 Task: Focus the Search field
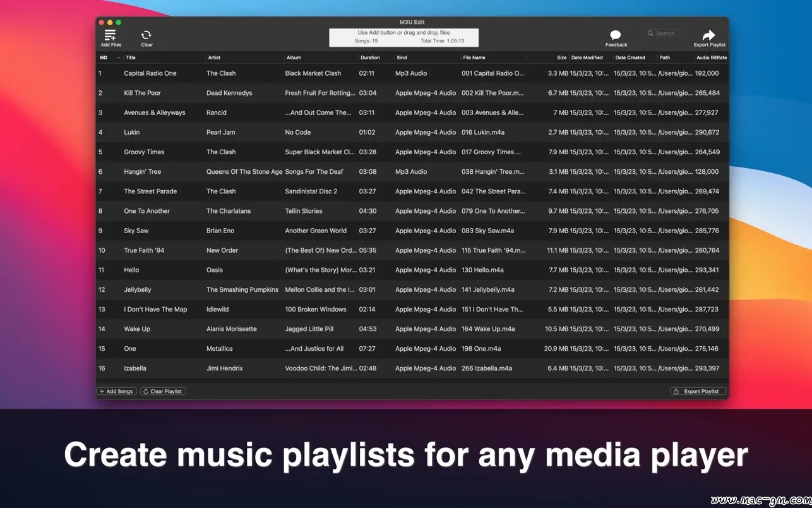666,33
